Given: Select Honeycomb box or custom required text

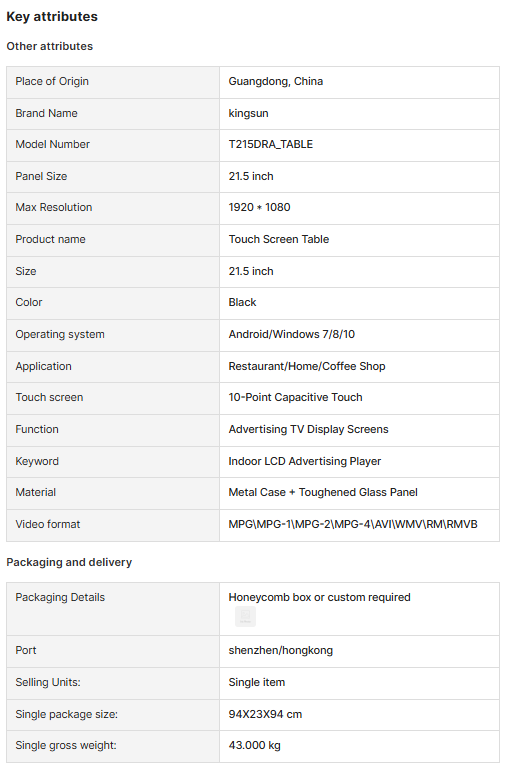Looking at the screenshot, I should [x=319, y=597].
